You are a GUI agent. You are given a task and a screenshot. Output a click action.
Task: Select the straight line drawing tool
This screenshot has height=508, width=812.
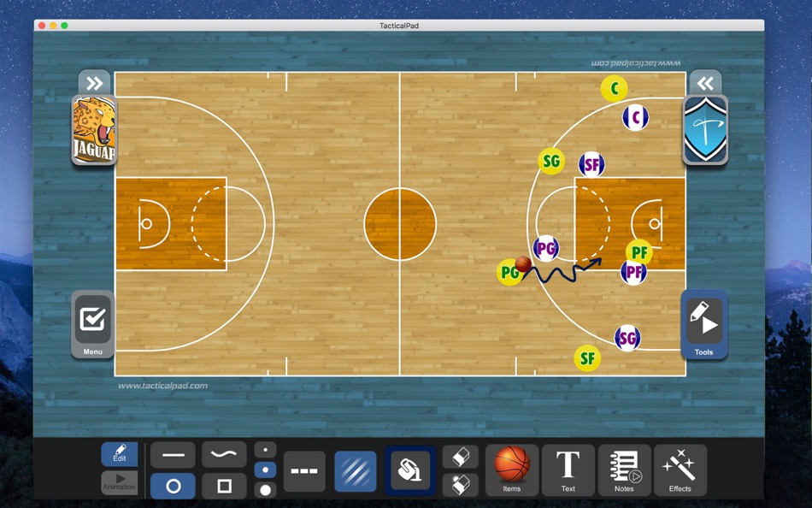172,454
